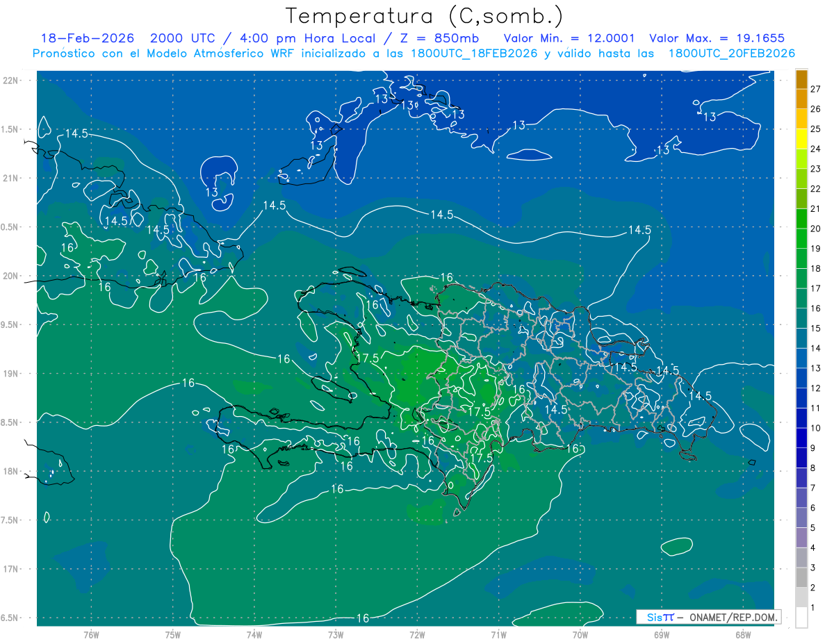Viewport: 834px width, 644px height.
Task: Click the Temperatura (C,somb.) map title
Action: (424, 16)
